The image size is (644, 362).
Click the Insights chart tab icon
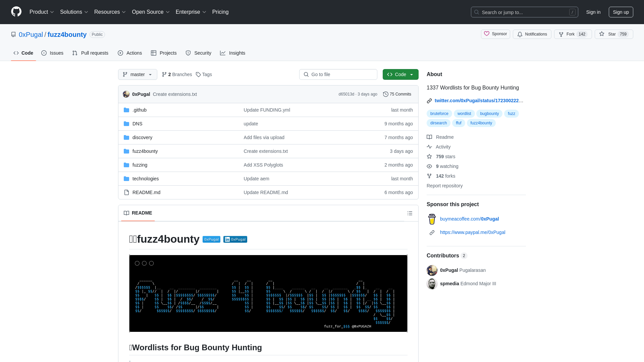coord(222,53)
